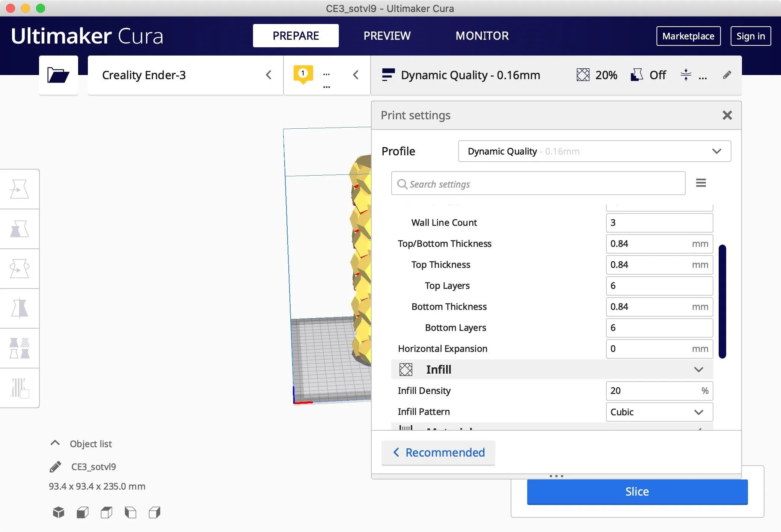Click the Infill Pattern label

click(x=424, y=412)
